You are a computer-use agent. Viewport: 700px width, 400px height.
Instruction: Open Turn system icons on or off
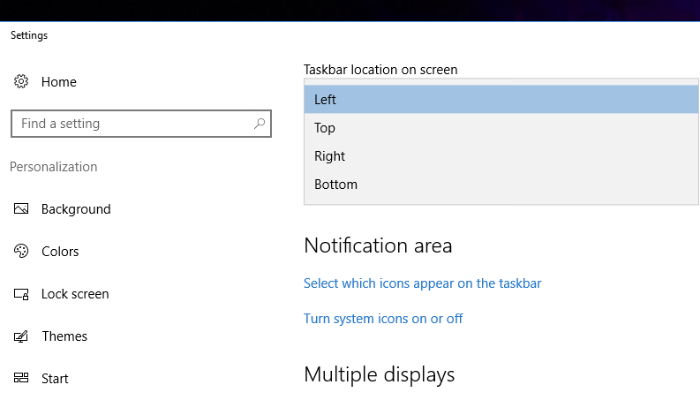point(383,319)
